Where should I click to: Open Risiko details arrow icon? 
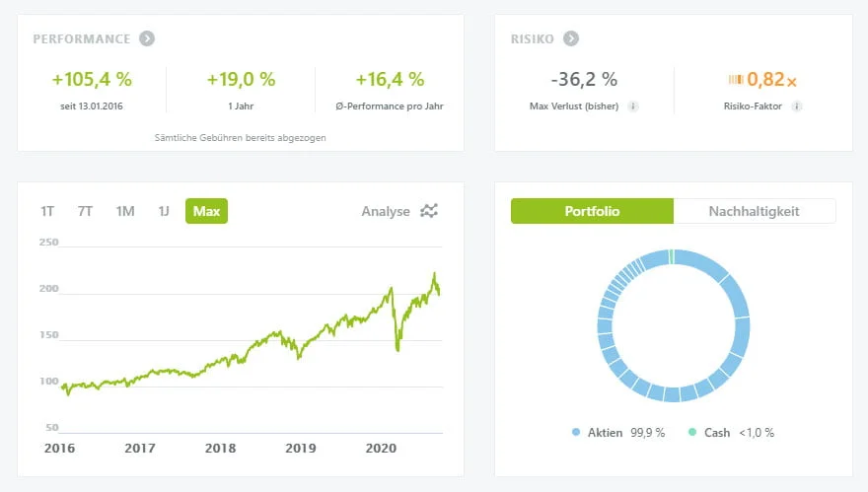[571, 39]
